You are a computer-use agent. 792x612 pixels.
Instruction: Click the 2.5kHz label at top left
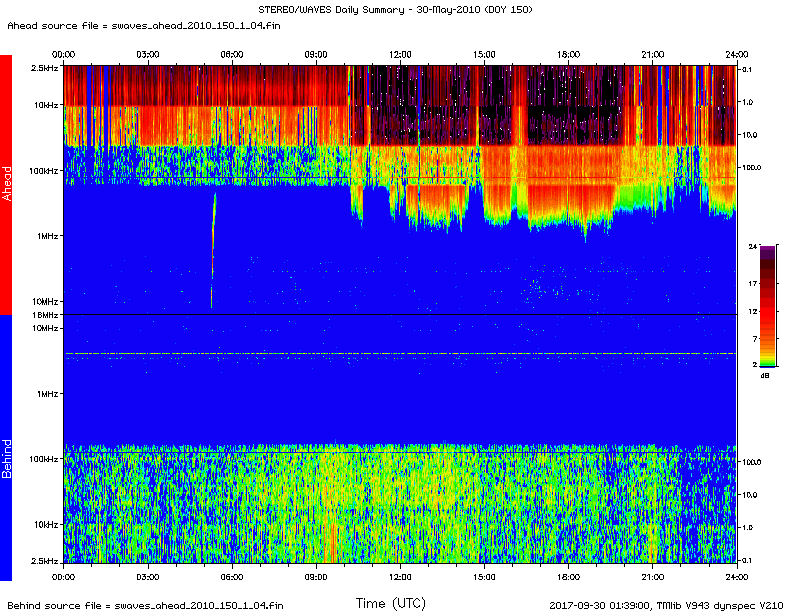[45, 67]
